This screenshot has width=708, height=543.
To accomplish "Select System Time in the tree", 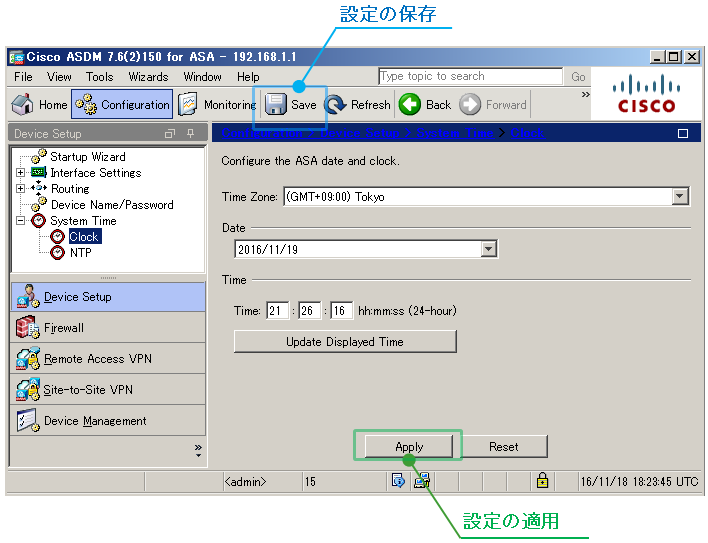I will point(83,221).
